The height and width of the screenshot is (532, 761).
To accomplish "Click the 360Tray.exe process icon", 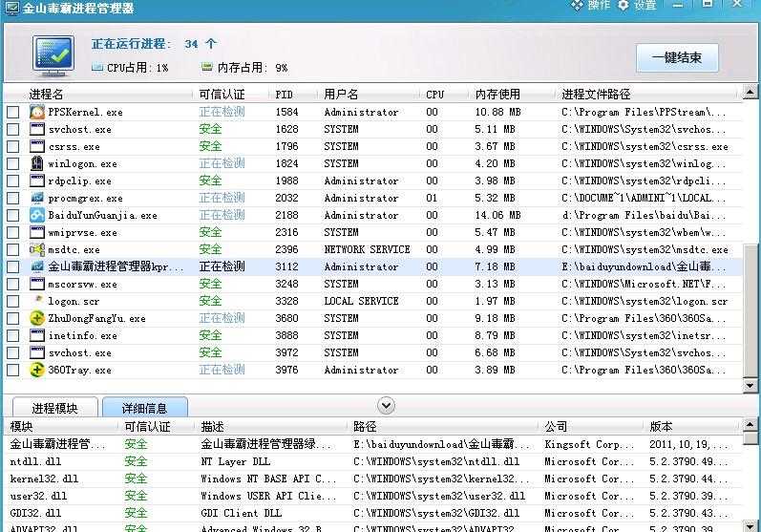I will [37, 370].
